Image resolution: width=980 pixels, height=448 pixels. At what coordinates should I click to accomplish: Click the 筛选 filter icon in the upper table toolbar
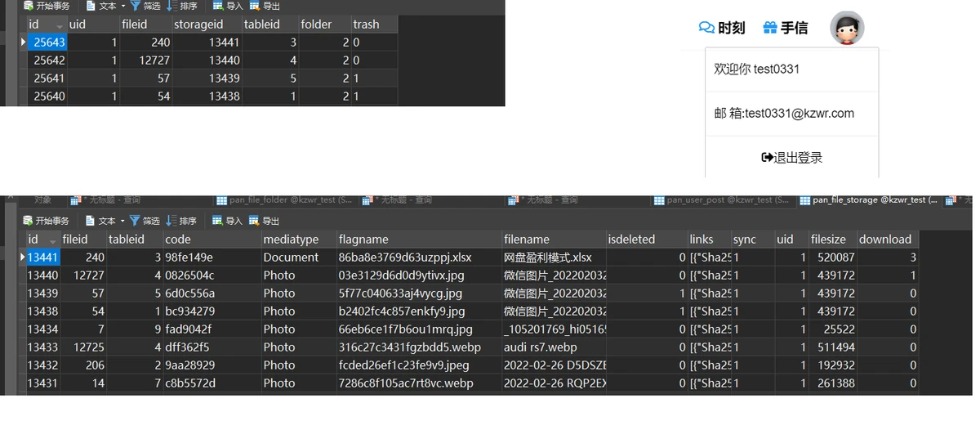click(x=136, y=6)
